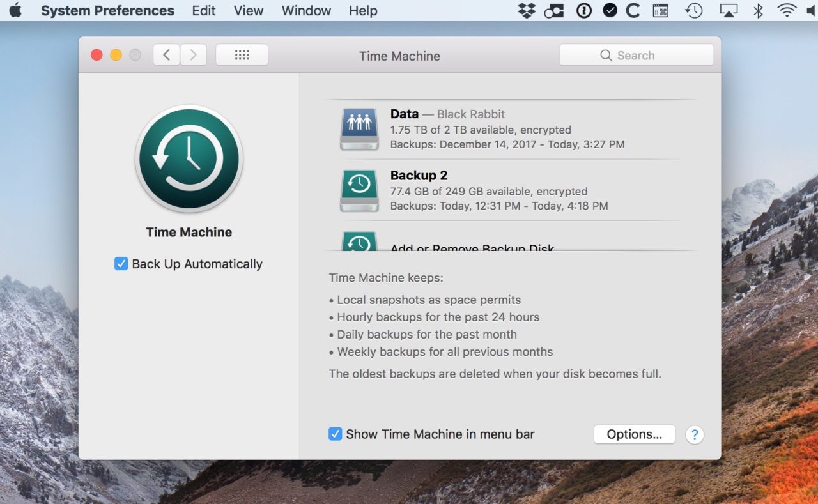Image resolution: width=818 pixels, height=504 pixels.
Task: Click 'Daily backups for the past month'
Action: (427, 334)
